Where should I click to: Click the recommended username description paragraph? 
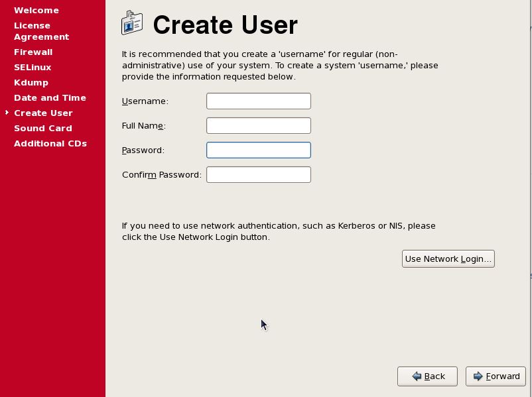[x=280, y=65]
